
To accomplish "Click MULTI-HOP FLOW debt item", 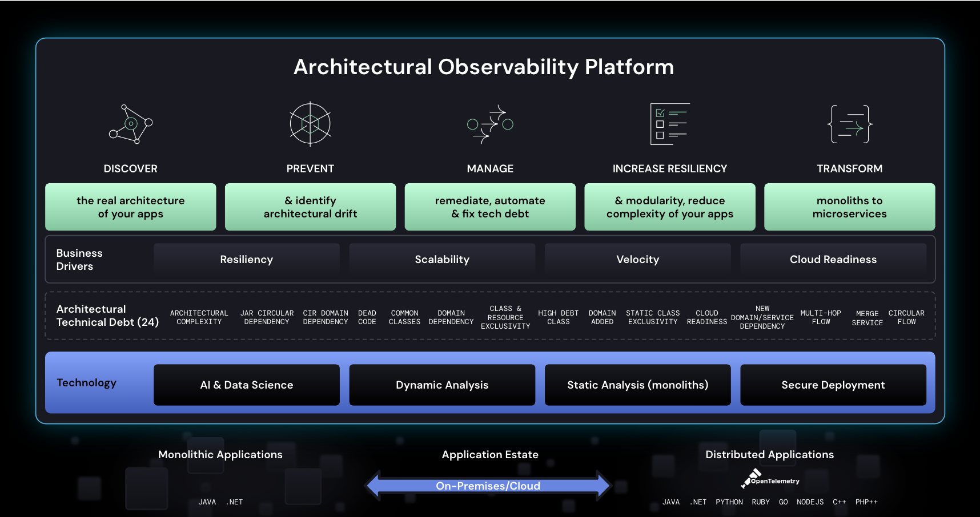I will tap(821, 317).
